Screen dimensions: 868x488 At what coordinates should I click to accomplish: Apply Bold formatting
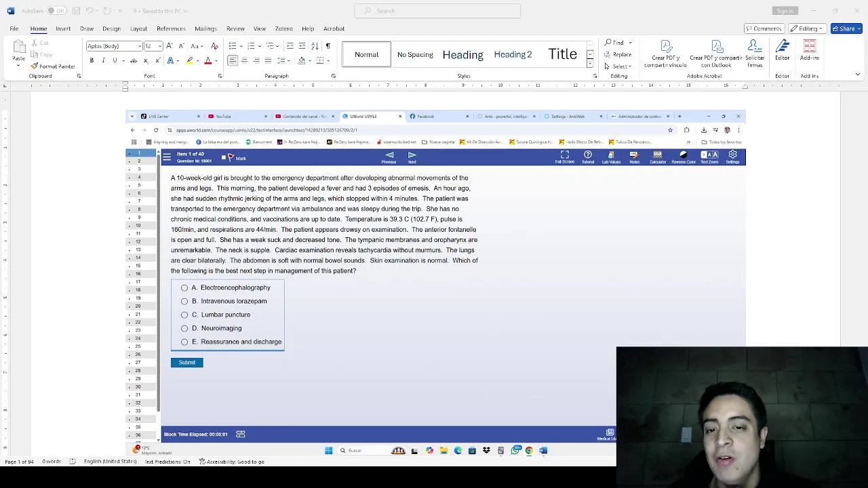point(92,60)
